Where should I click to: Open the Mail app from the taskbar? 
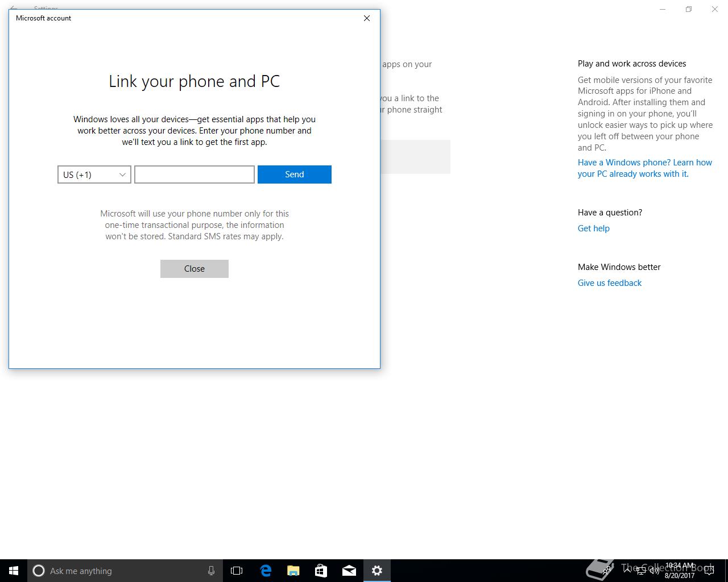click(349, 571)
